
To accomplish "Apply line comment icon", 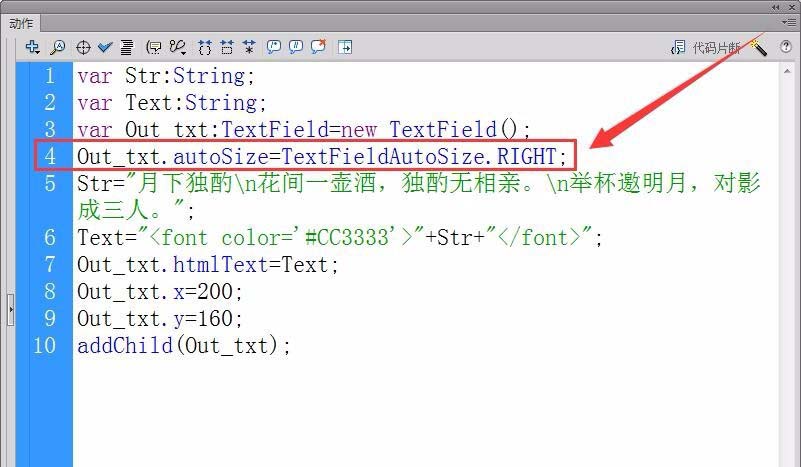I will point(296,48).
